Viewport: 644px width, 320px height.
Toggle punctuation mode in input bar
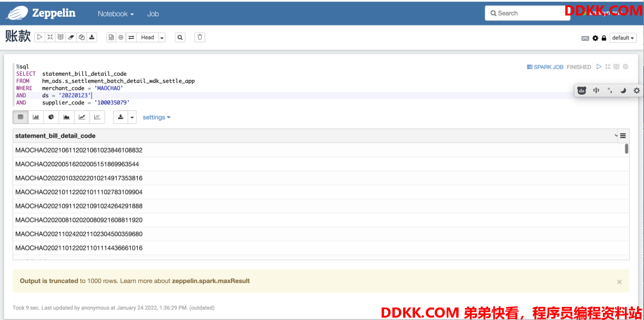pos(610,91)
